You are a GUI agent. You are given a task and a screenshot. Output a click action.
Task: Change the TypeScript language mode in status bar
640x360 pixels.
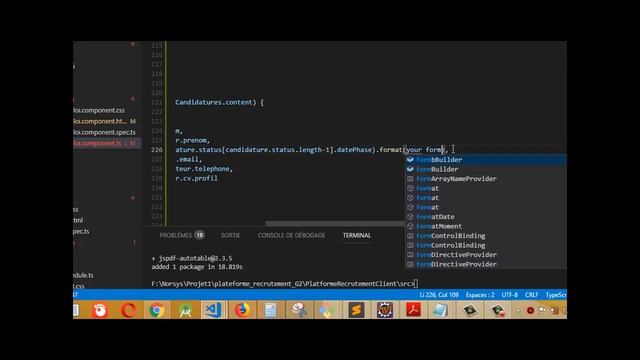(x=556, y=295)
